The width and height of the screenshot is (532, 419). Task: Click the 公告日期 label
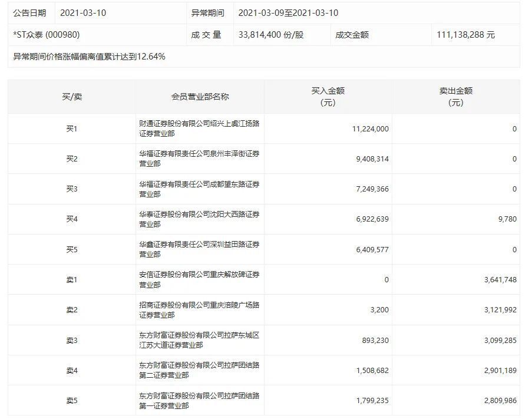click(x=29, y=13)
